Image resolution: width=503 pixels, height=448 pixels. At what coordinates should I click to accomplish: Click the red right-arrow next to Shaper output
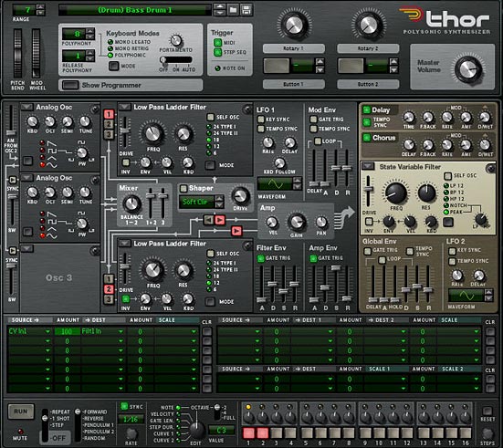point(219,220)
